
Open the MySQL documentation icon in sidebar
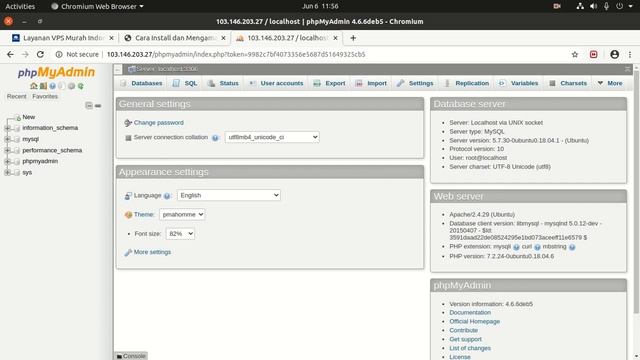pos(62,86)
